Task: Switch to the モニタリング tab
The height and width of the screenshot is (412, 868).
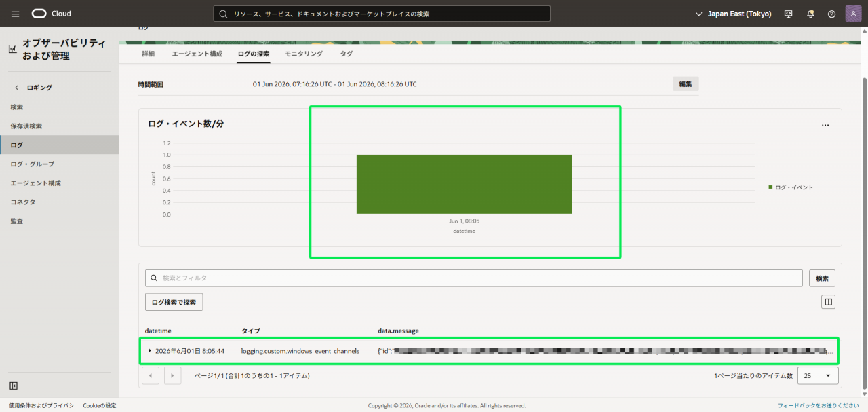Action: tap(304, 54)
